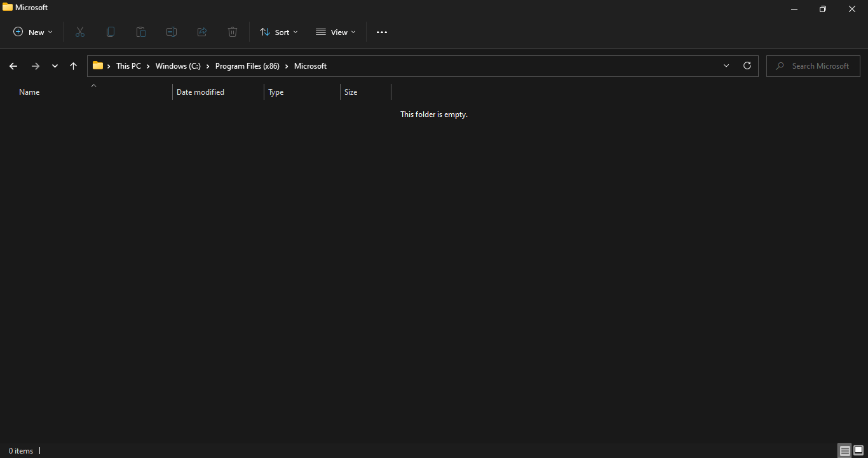Expand chevron after Program Files (x86)
Screen dimensions: 868x458
[287, 66]
